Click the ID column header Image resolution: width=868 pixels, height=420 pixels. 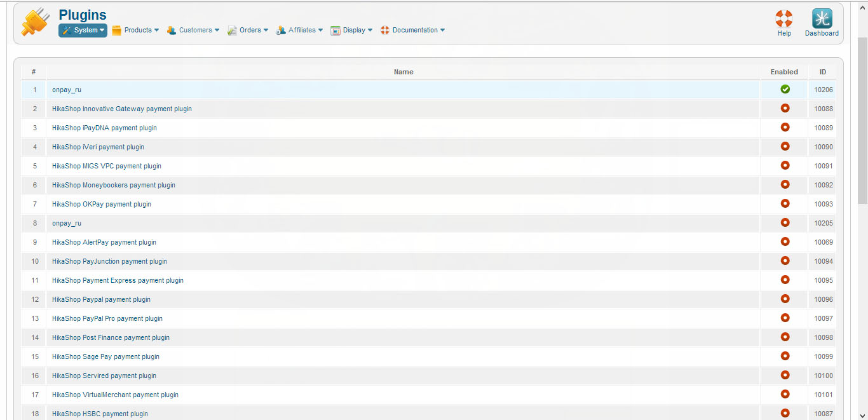tap(823, 72)
